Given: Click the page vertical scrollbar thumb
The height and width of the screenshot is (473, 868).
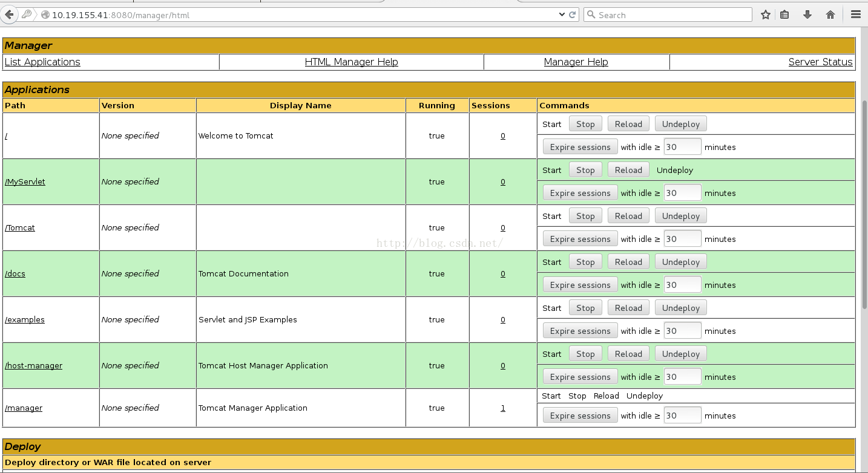Looking at the screenshot, I should (x=864, y=204).
